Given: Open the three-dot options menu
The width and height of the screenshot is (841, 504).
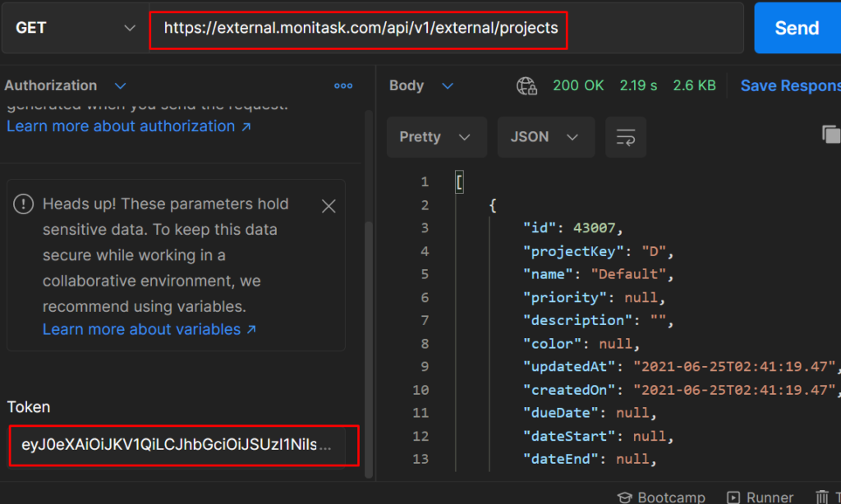Looking at the screenshot, I should [x=343, y=86].
